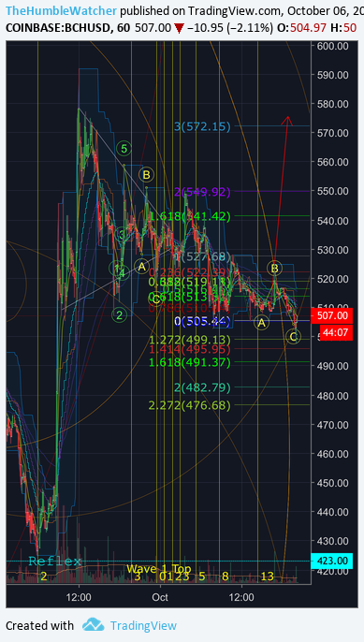Viewport: 364px width, 642px height.
Task: Click the Fibonacci time zone number 8
Action: (x=225, y=576)
